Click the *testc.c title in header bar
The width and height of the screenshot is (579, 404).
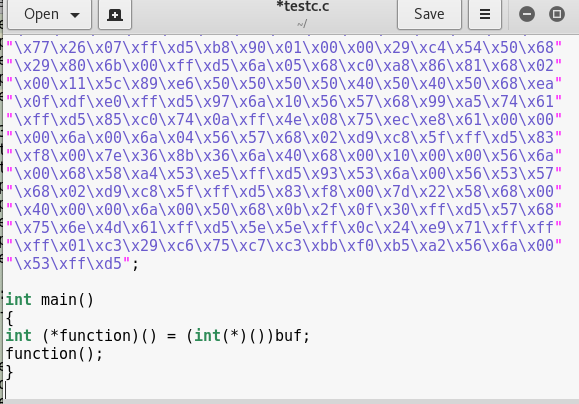tap(303, 6)
